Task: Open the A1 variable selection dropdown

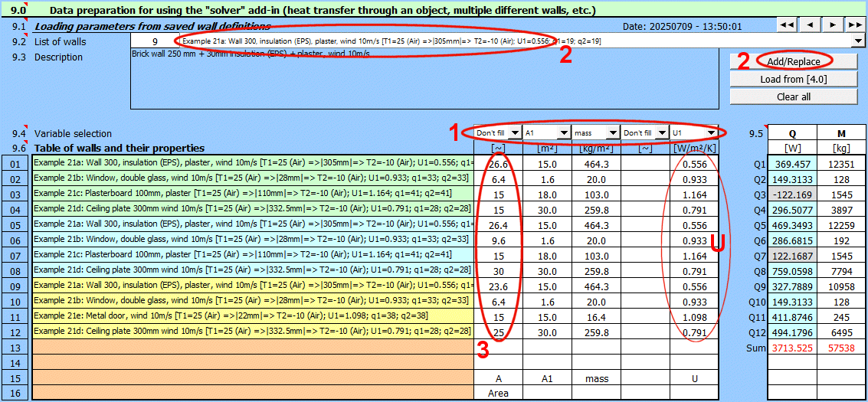Action: point(564,133)
